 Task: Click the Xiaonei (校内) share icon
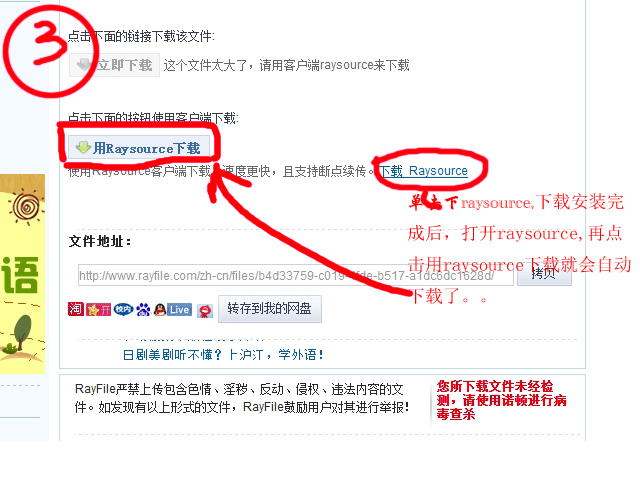pyautogui.click(x=124, y=309)
